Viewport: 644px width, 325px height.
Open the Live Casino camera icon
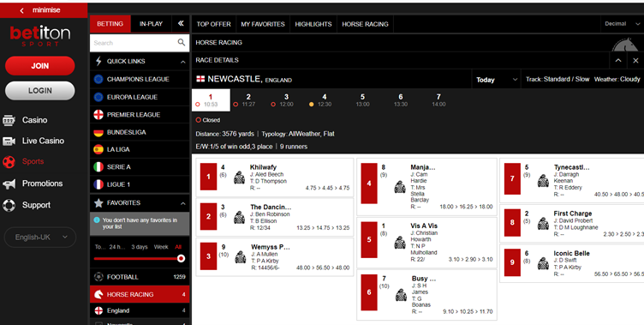[9, 141]
